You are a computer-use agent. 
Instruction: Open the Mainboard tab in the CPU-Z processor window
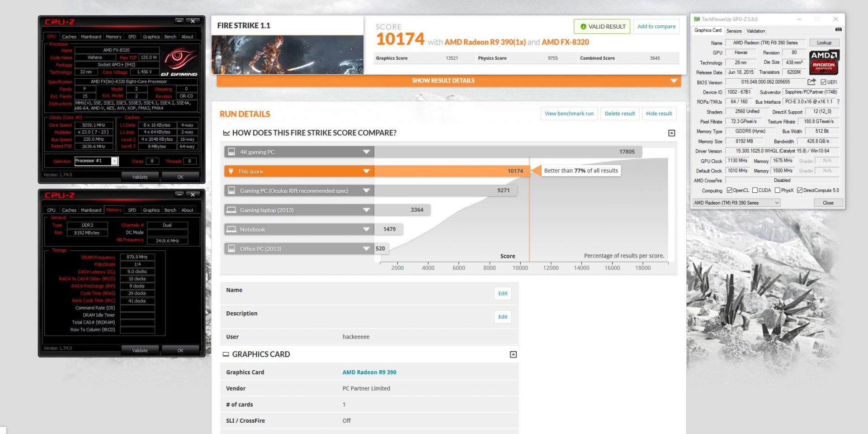click(x=91, y=37)
